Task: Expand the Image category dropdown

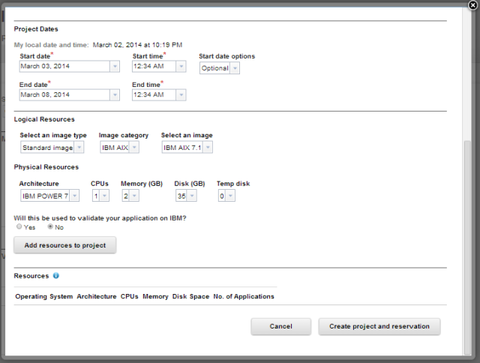Action: tap(134, 147)
